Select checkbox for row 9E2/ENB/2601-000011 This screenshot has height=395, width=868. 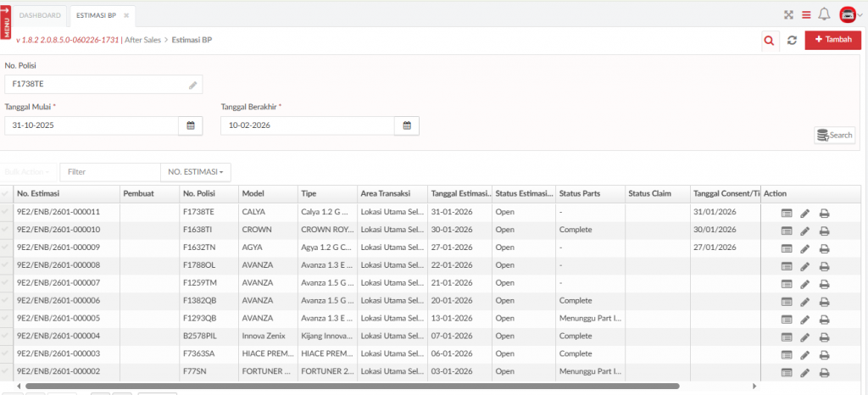point(7,212)
